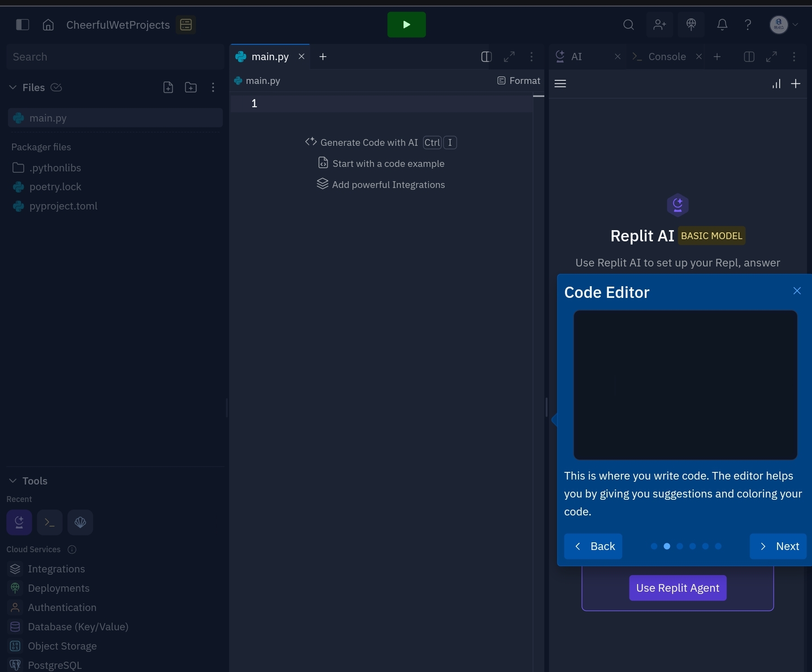Show the Cloud Services info icon
Screen dimensions: 812x672
pyautogui.click(x=72, y=550)
